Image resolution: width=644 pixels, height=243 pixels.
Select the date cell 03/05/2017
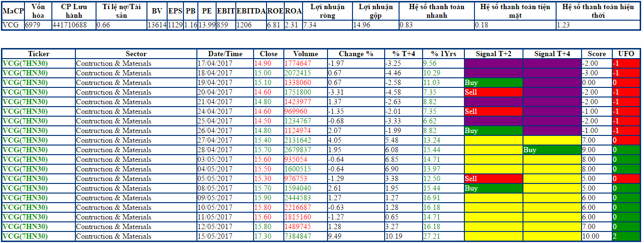[x=215, y=159]
